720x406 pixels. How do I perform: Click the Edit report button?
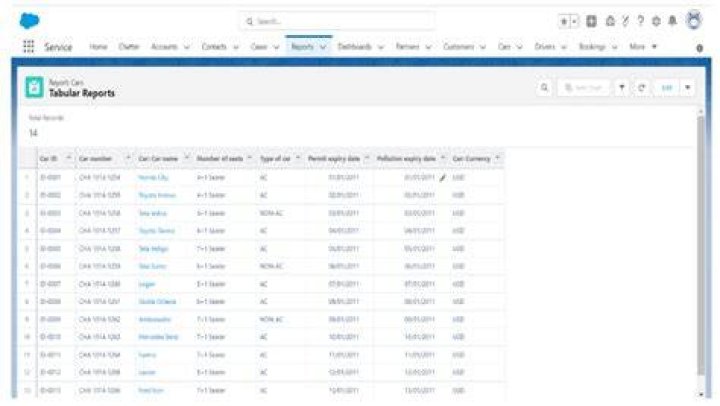coord(667,88)
